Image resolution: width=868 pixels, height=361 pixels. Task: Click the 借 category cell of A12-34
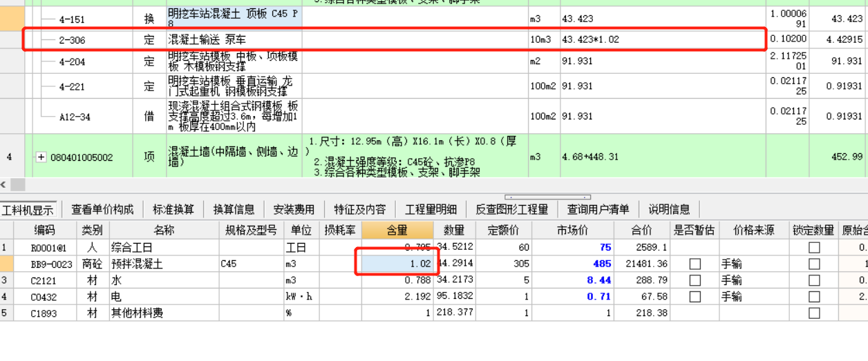149,117
